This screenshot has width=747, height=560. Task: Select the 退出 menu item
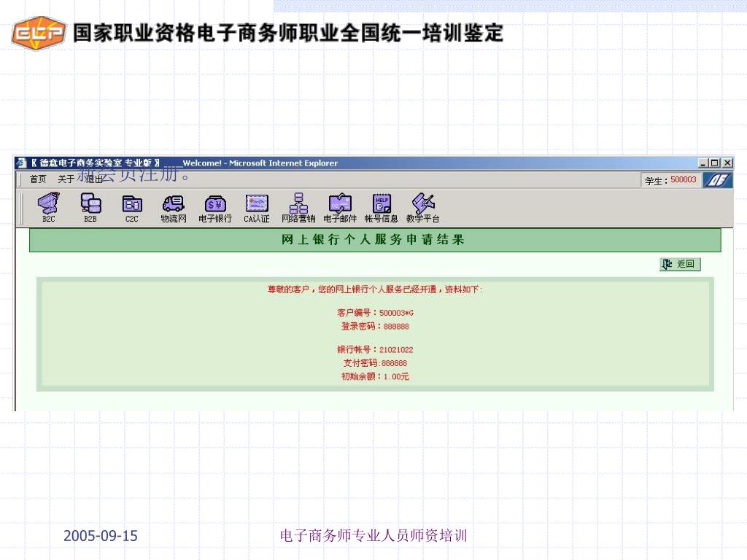click(x=94, y=179)
